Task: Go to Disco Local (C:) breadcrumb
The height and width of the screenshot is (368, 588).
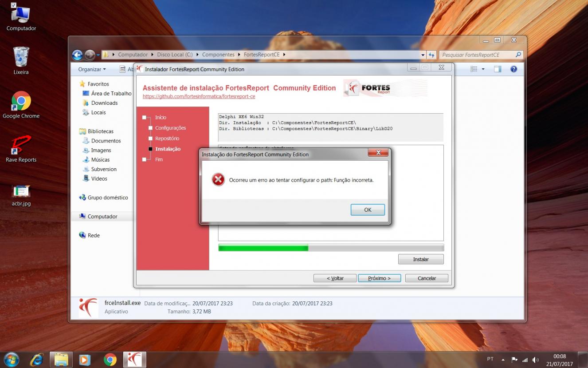Action: (x=175, y=55)
